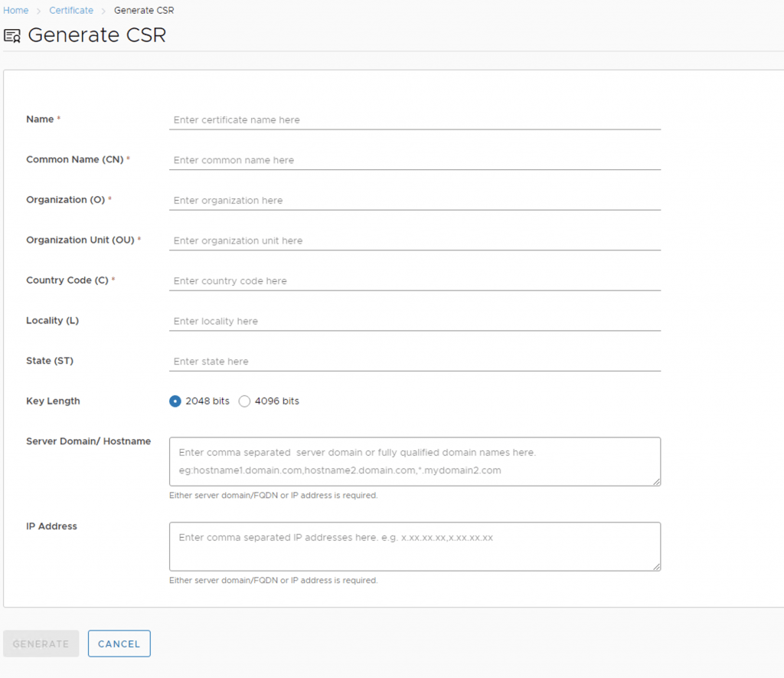Go to Home in the breadcrumb

coord(16,11)
